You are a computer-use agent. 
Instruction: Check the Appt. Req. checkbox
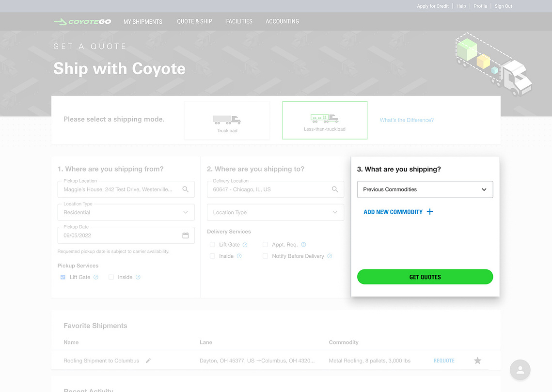point(266,245)
